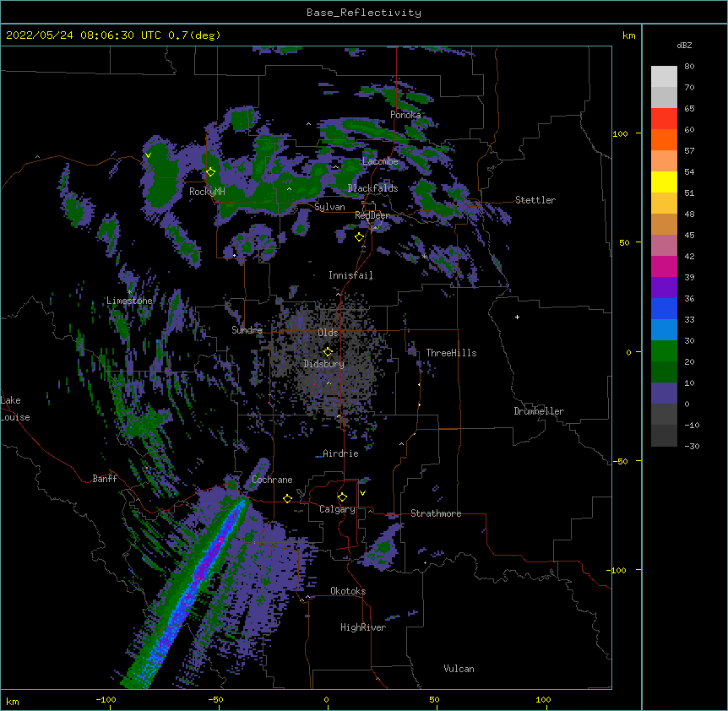Viewport: 728px width, 711px height.
Task: Click the white plus marker north of Drumheller
Action: pos(517,317)
